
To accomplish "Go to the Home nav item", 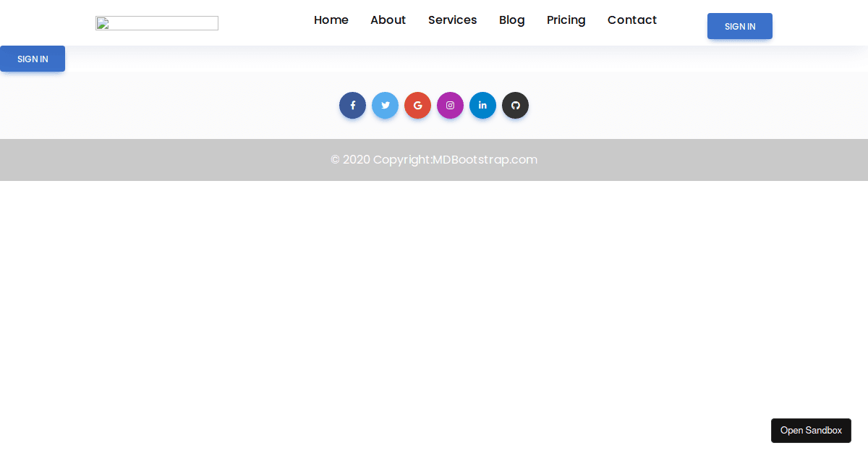I will pos(331,20).
